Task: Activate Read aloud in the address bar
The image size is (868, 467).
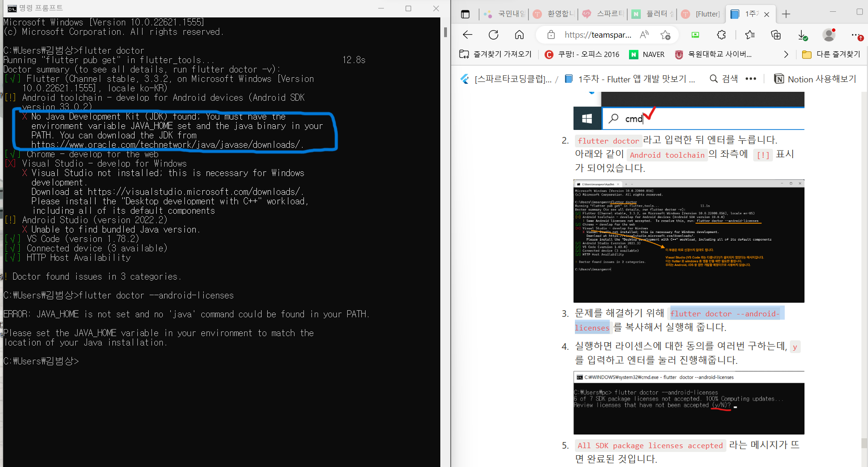Action: click(x=645, y=35)
